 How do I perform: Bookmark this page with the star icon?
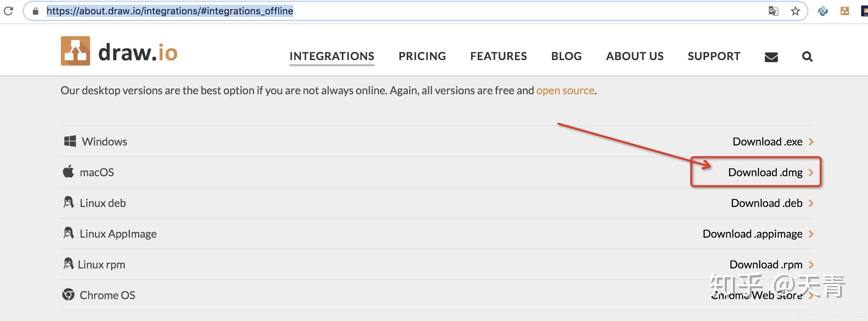pyautogui.click(x=795, y=11)
